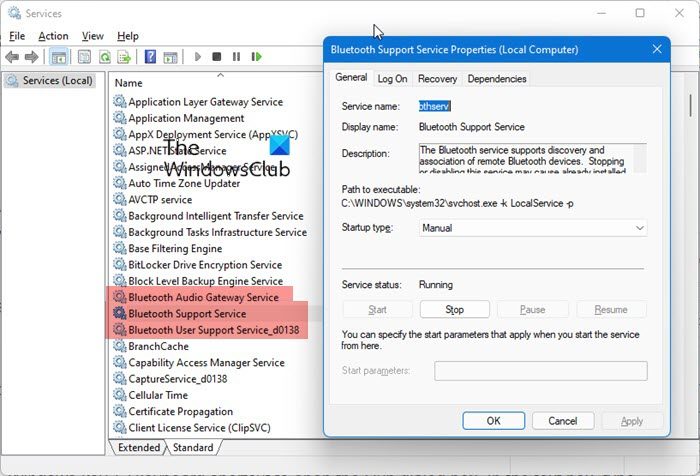Open the Action menu
Screen dimensions: 700x476
coord(53,36)
